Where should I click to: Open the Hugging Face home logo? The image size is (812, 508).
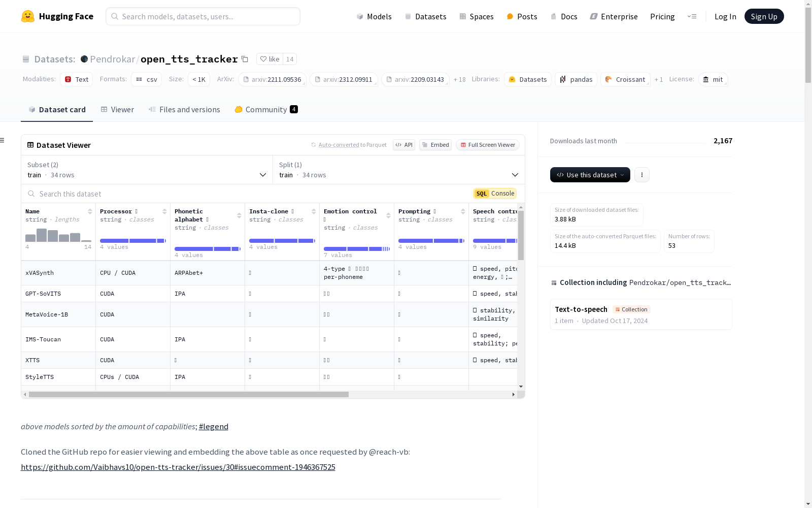coord(57,16)
